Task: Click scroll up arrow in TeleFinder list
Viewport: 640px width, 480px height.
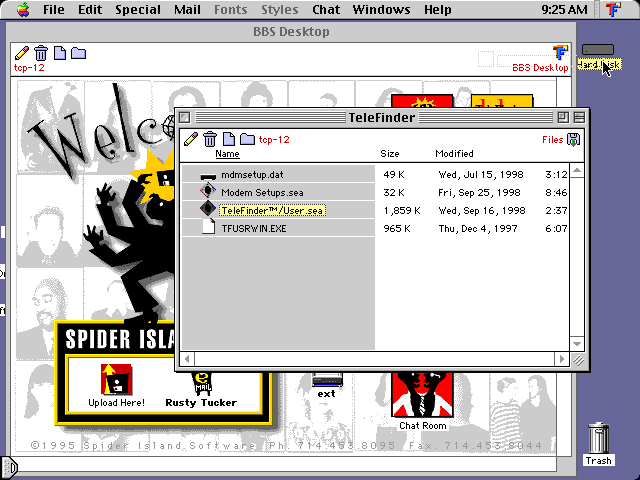Action: coord(577,171)
